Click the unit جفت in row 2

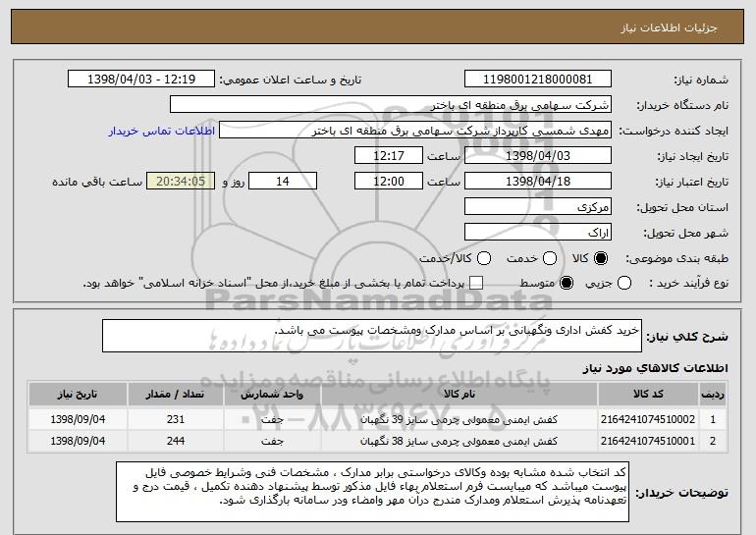click(x=272, y=442)
